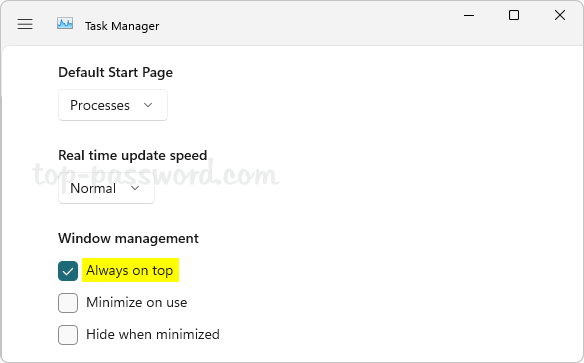Screen dimensions: 584x363
Task: Select the Window management heading
Action: click(x=128, y=238)
